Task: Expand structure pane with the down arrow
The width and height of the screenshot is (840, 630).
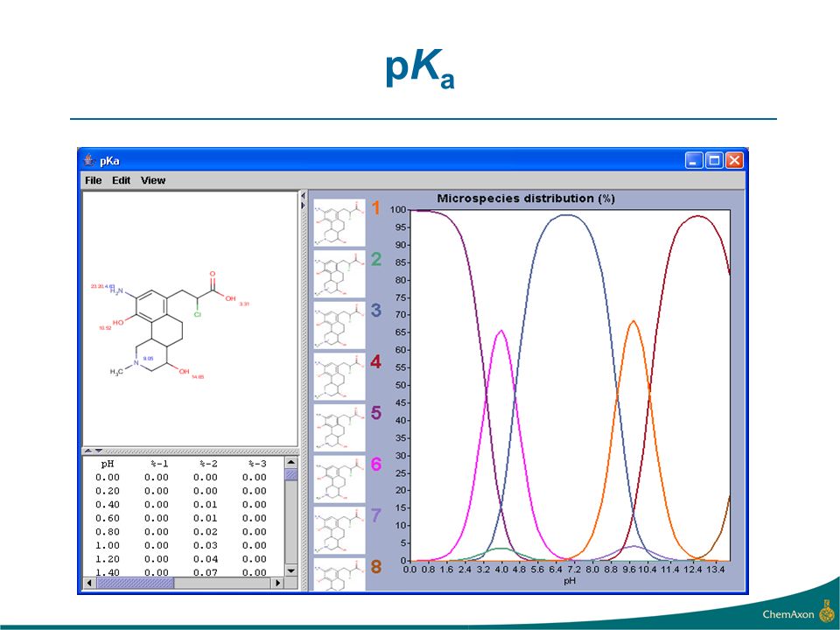Action: click(x=99, y=451)
